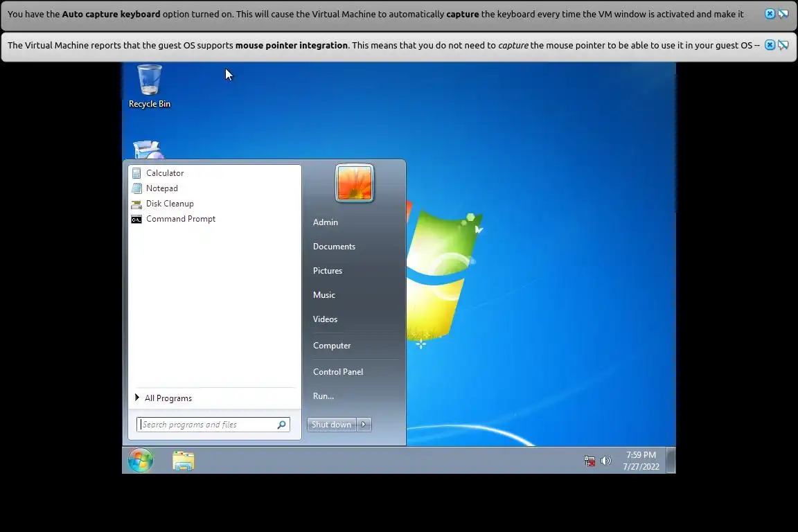Open the Admin user folder
The height and width of the screenshot is (532, 798).
tap(325, 222)
